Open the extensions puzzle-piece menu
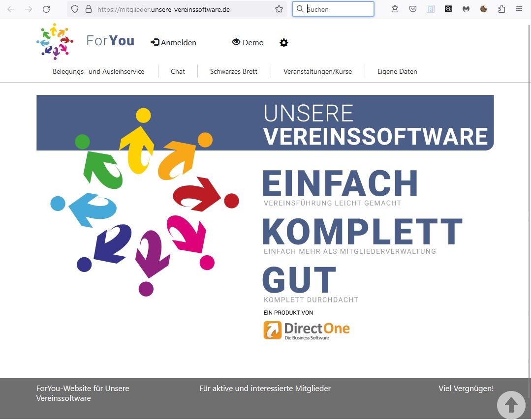The image size is (531, 420). [x=501, y=9]
